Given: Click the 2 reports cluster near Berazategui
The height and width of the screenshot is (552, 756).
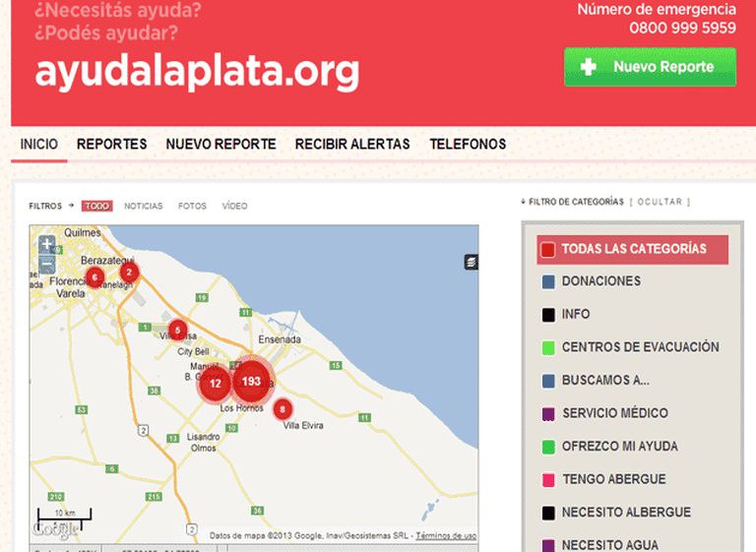Looking at the screenshot, I should [x=129, y=272].
